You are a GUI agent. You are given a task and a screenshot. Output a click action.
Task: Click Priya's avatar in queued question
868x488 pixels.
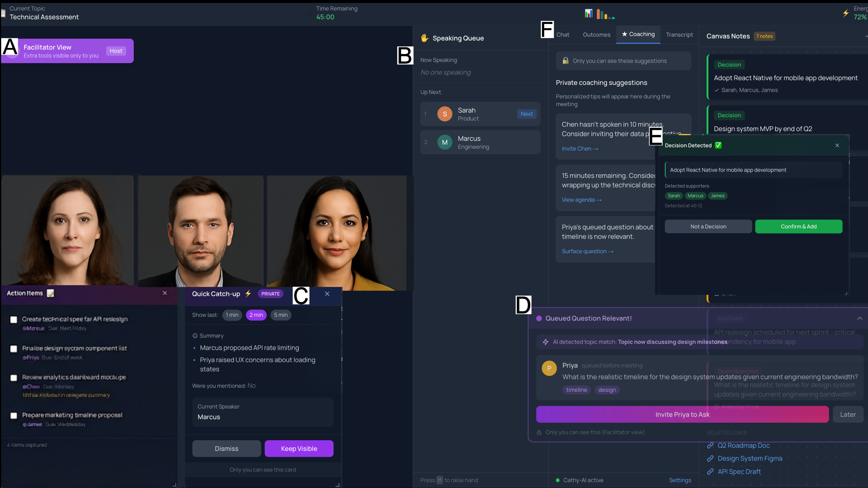(549, 368)
